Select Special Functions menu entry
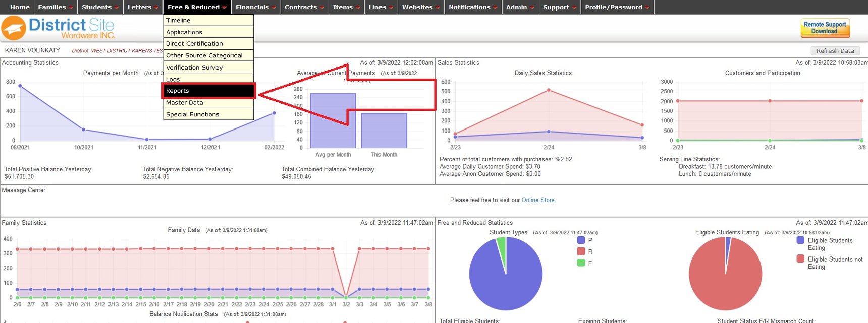Viewport: 868px width, 323px height. tap(208, 114)
